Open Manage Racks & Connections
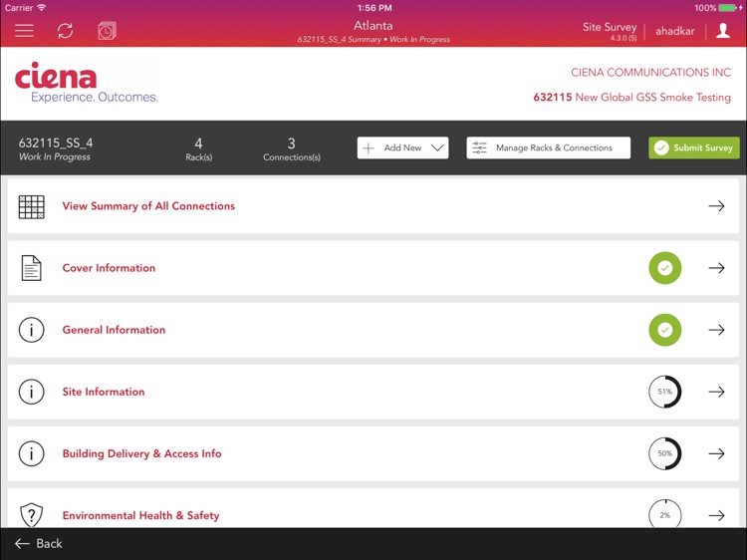 549,147
